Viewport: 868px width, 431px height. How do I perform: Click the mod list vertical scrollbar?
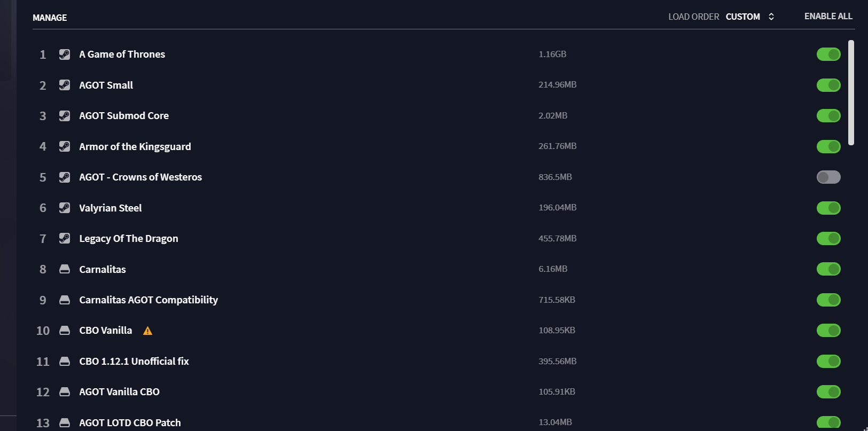point(851,92)
